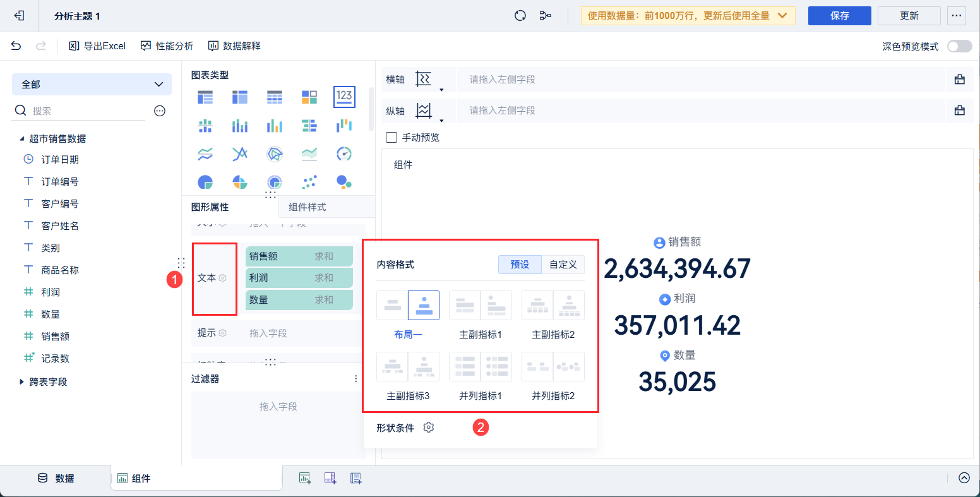Screen dimensions: 980x497
Task: Collapse the 超市销售数据 tree node
Action: (x=22, y=139)
